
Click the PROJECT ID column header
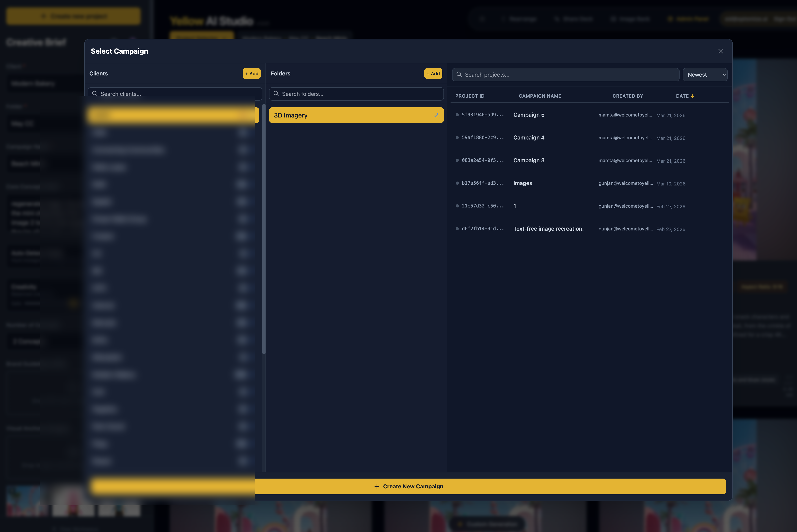[x=470, y=96]
